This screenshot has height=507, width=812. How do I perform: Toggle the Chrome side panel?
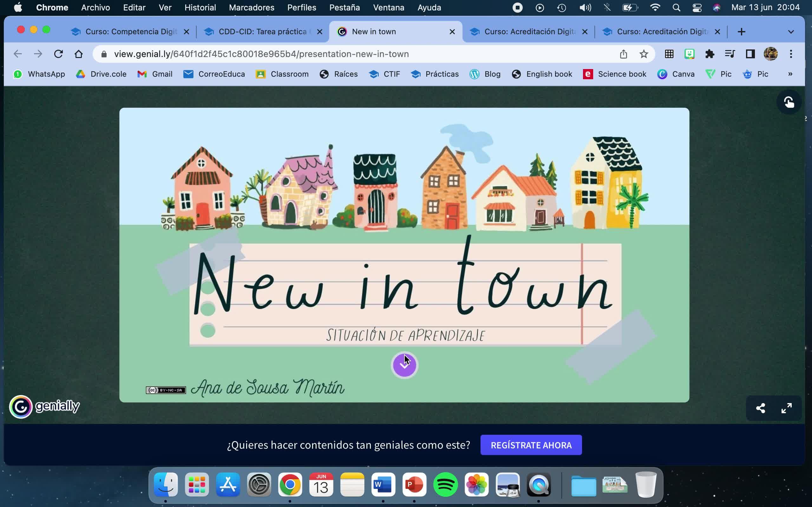(750, 54)
